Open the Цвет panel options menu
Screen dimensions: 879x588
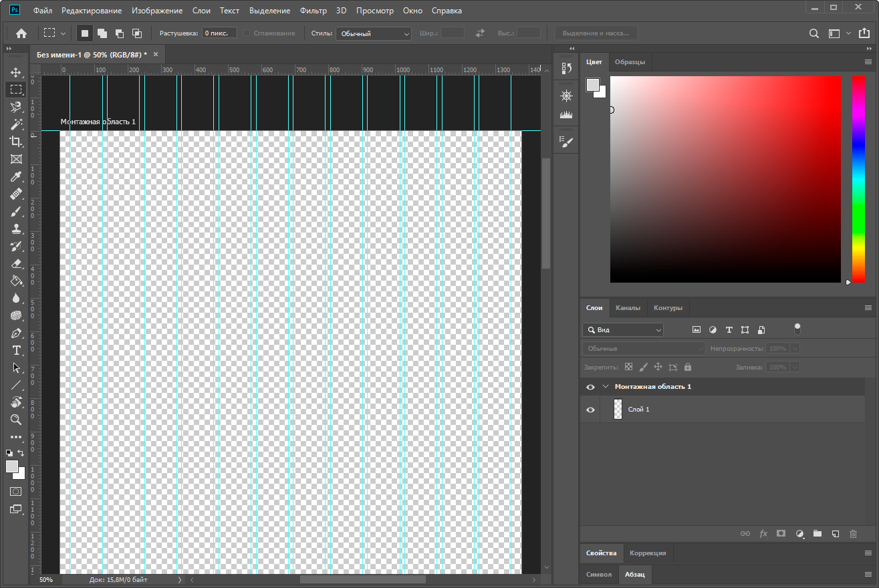pos(868,61)
